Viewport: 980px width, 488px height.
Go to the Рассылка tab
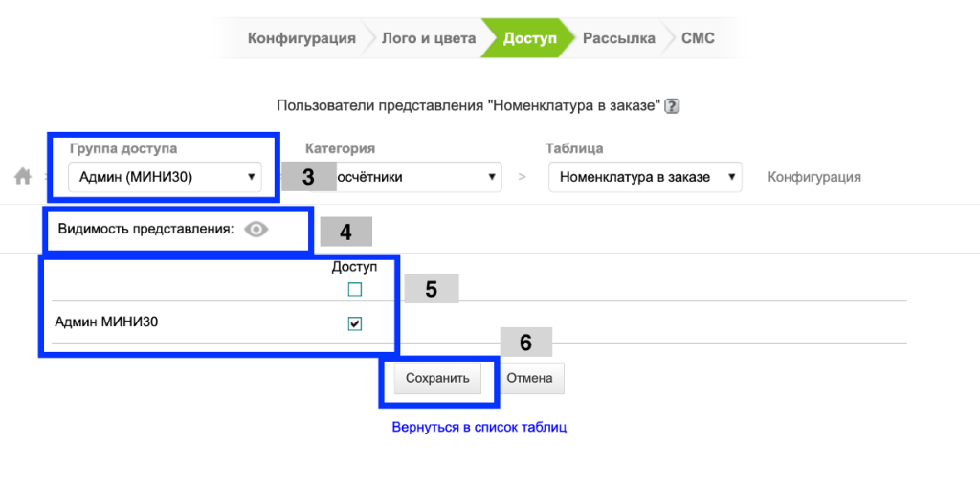[618, 38]
